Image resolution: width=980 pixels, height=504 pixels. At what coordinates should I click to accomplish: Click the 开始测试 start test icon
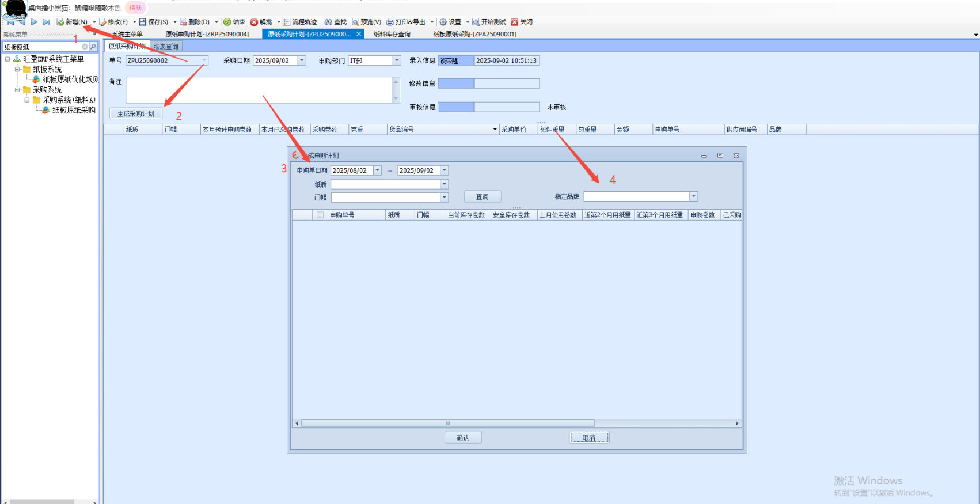pyautogui.click(x=476, y=22)
